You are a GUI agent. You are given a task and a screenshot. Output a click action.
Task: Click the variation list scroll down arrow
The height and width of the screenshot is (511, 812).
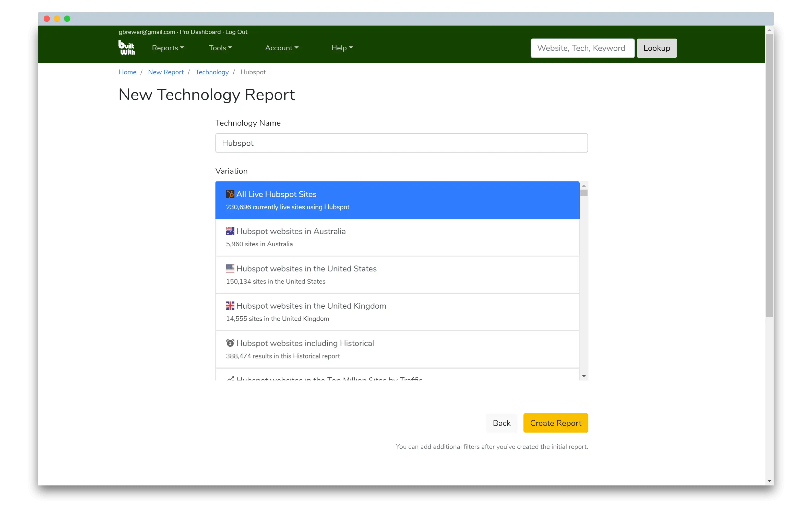click(x=584, y=376)
